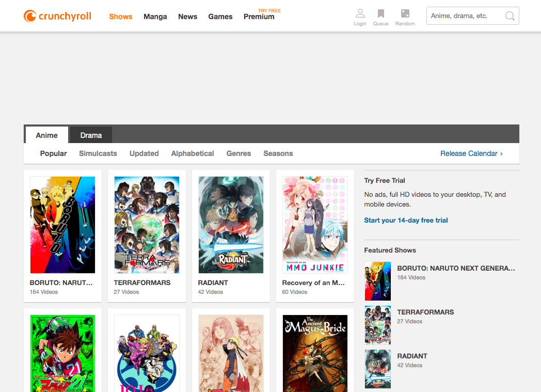Open the TERRAFORMARS featured show thumbnail
The width and height of the screenshot is (541, 392).
pyautogui.click(x=377, y=325)
